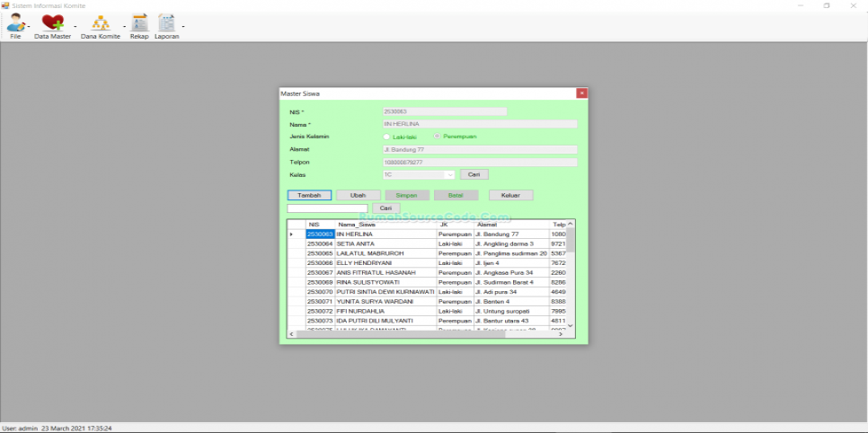
Task: Open the Dana Komite toolbar icon
Action: (x=101, y=27)
